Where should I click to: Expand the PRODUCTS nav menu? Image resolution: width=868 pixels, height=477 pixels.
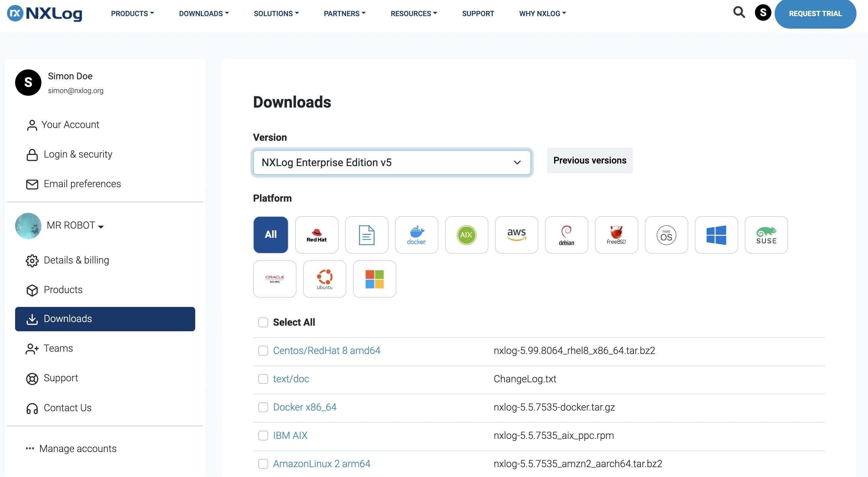coord(132,13)
